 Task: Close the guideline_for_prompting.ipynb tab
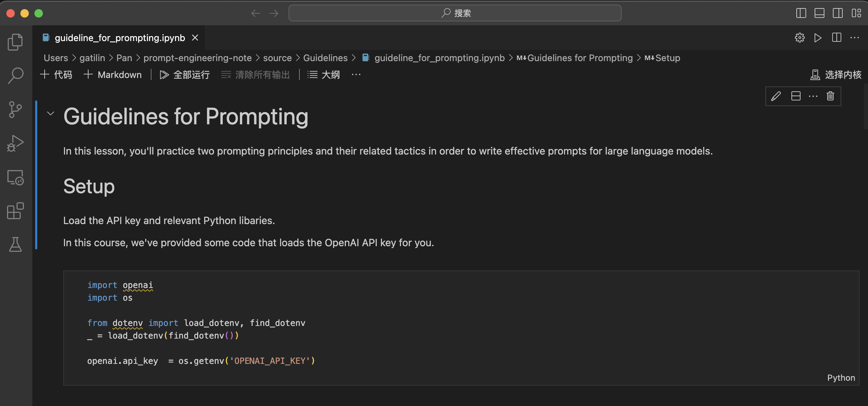(x=195, y=38)
